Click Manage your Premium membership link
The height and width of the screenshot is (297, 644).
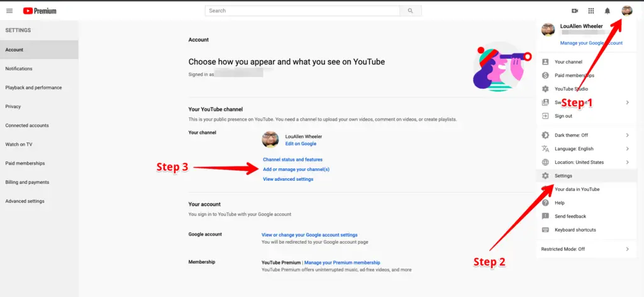tap(342, 262)
